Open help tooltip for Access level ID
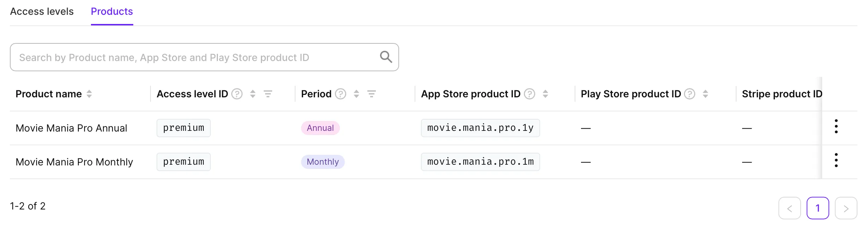Viewport: 868px width, 225px height. [x=237, y=94]
